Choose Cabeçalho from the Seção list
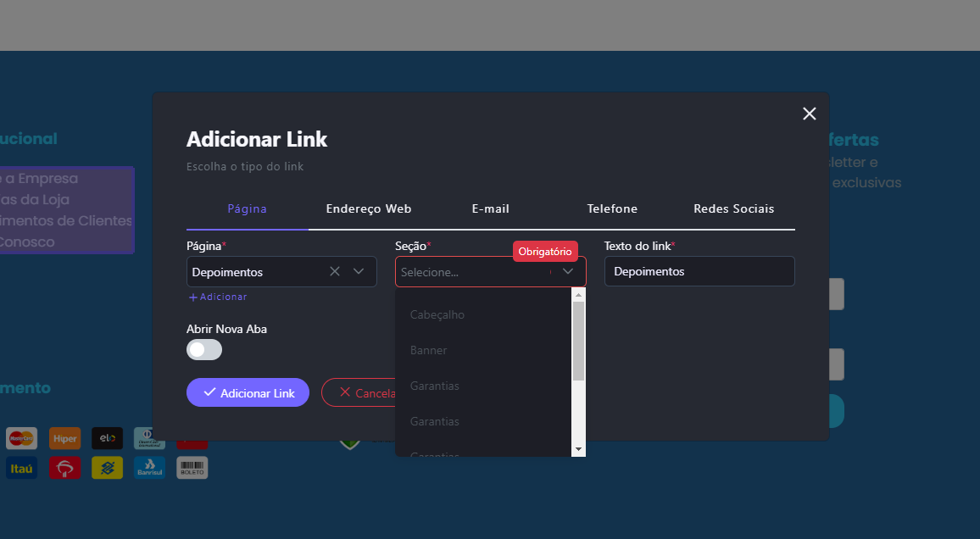 coord(437,314)
